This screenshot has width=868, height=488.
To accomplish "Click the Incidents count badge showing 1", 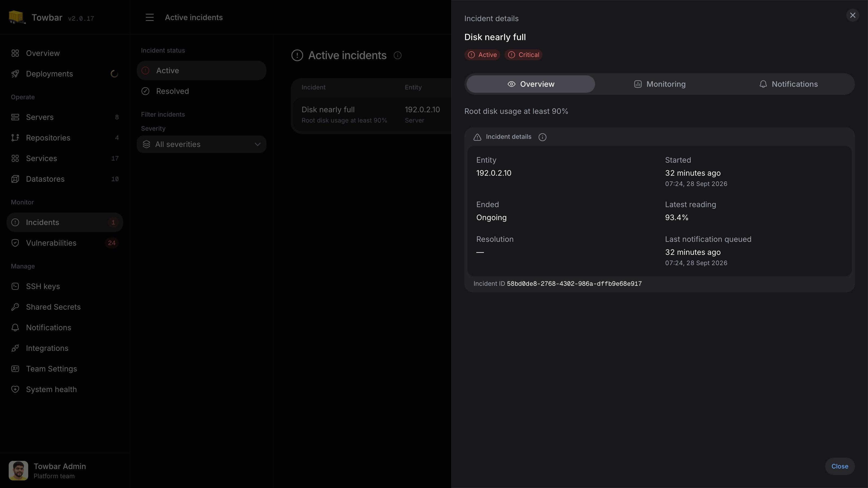I will pyautogui.click(x=113, y=222).
